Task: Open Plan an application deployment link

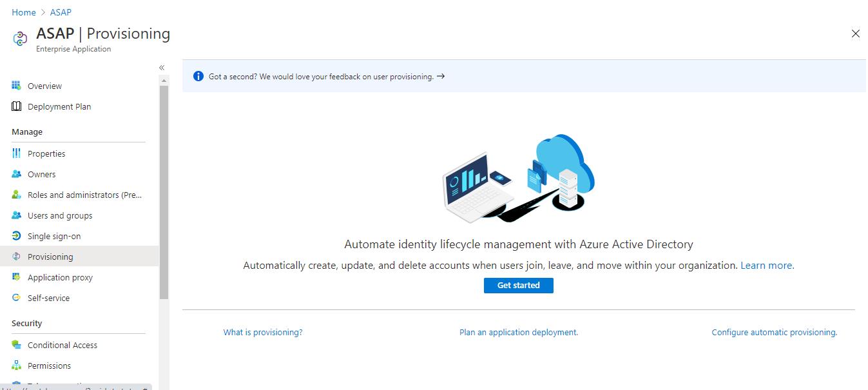Action: coord(519,332)
